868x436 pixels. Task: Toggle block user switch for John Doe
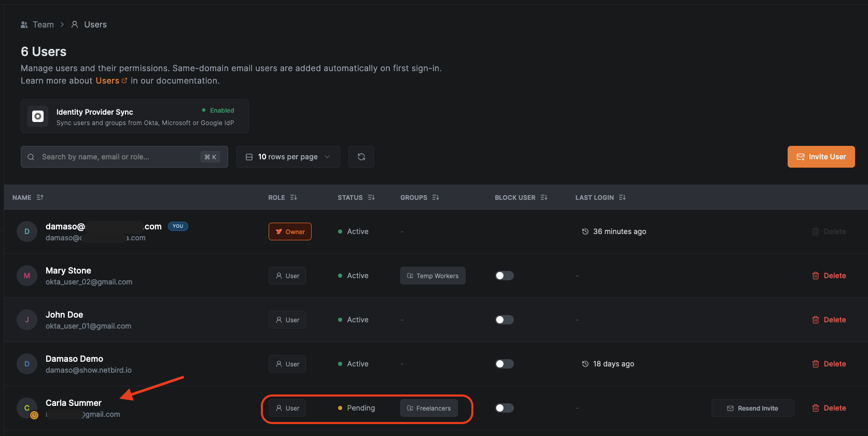(x=504, y=320)
